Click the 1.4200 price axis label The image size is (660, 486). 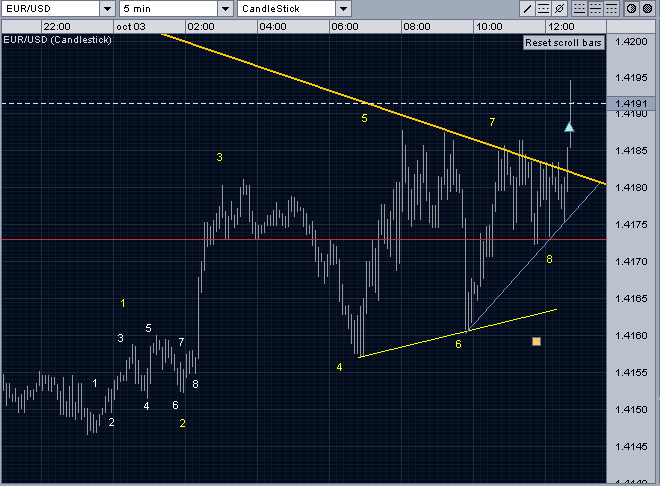click(631, 41)
